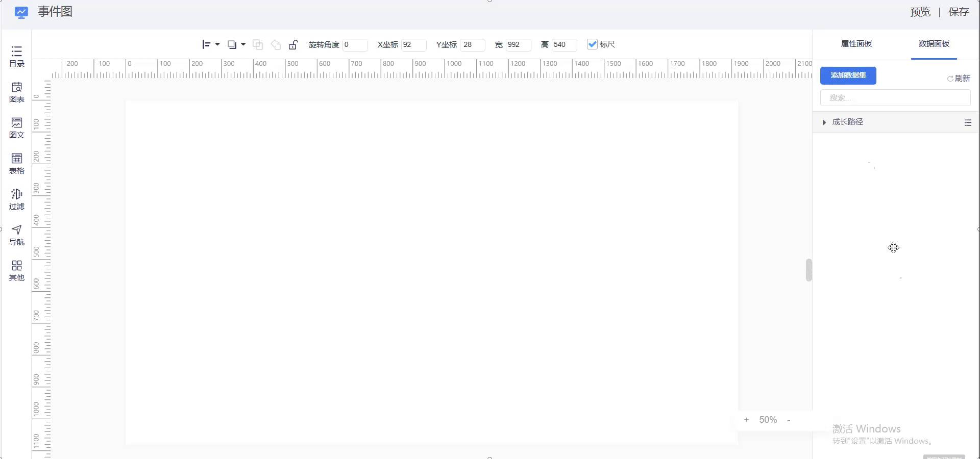Viewport: 980px width, 459px height.
Task: Click the lock/unlock icon in toolbar
Action: pyautogui.click(x=293, y=45)
